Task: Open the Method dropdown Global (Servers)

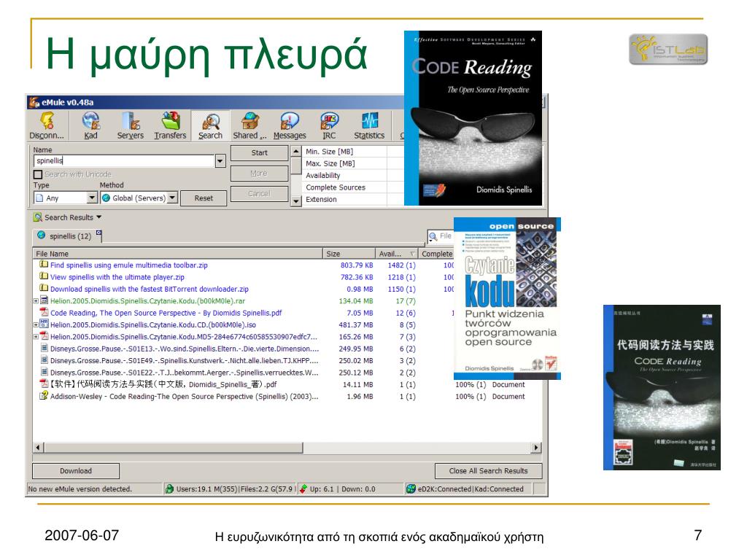Action: 172,198
